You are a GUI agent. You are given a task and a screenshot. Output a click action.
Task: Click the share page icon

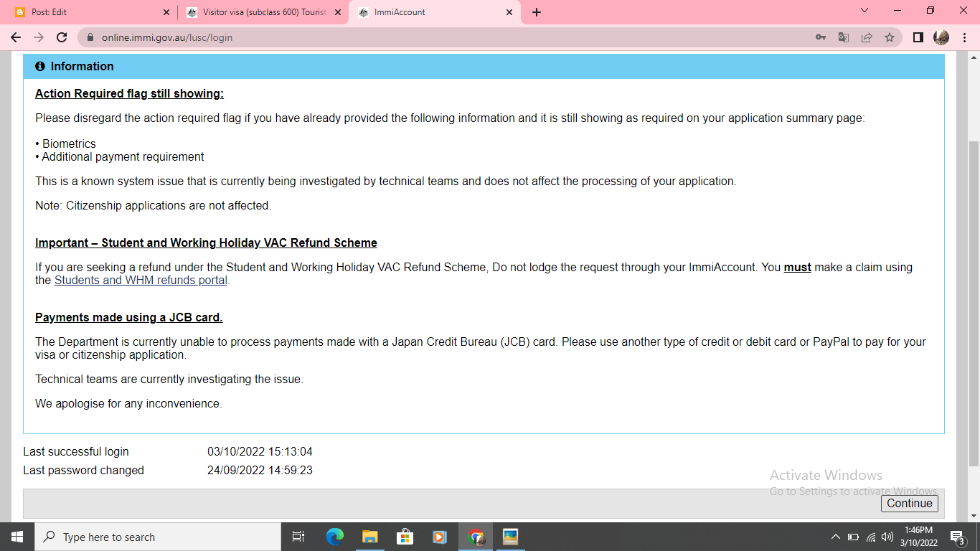click(867, 37)
